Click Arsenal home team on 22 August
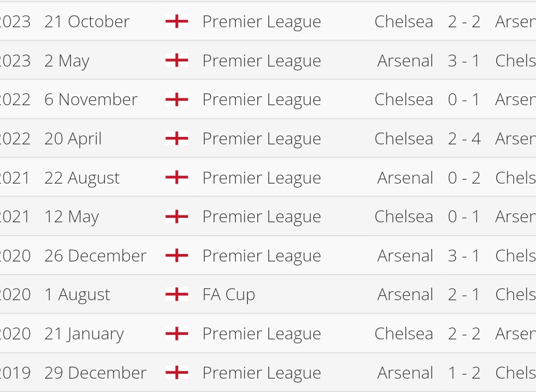 405,178
